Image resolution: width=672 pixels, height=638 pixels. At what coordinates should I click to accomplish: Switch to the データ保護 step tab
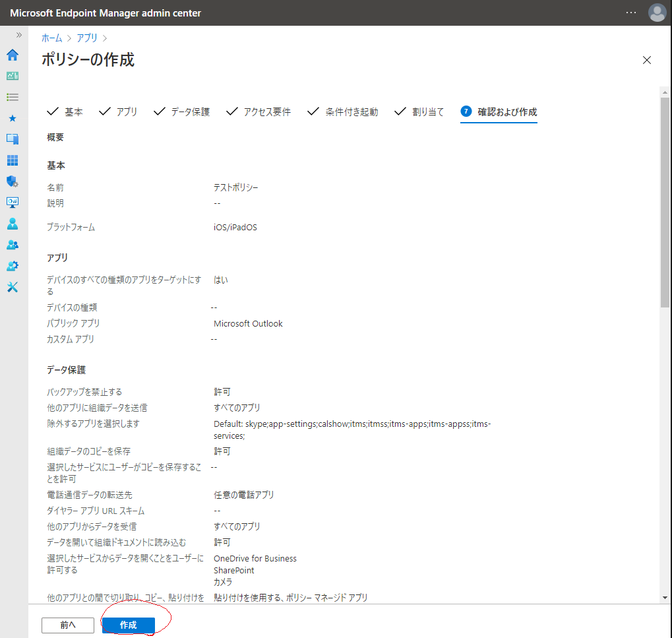click(182, 112)
